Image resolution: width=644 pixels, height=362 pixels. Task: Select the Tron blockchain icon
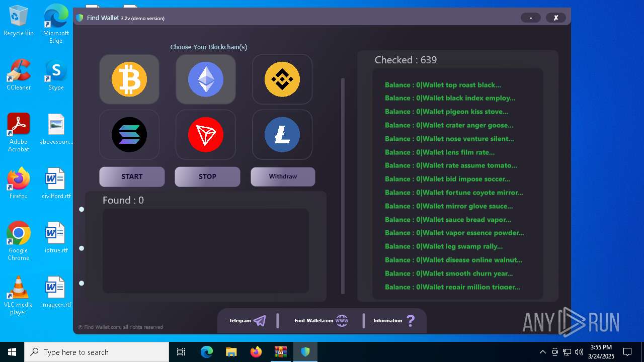[x=206, y=135]
